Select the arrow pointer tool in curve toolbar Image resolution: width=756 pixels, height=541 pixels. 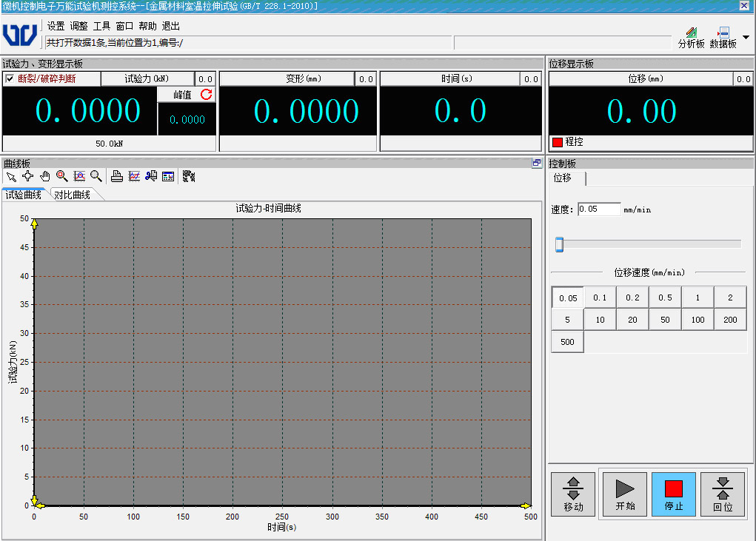10,176
